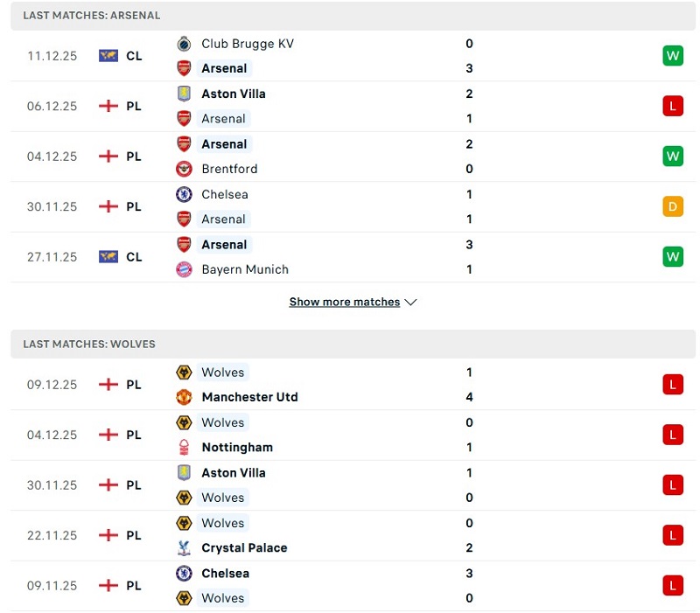Click the red W result indicator for Bayern win

point(673,257)
